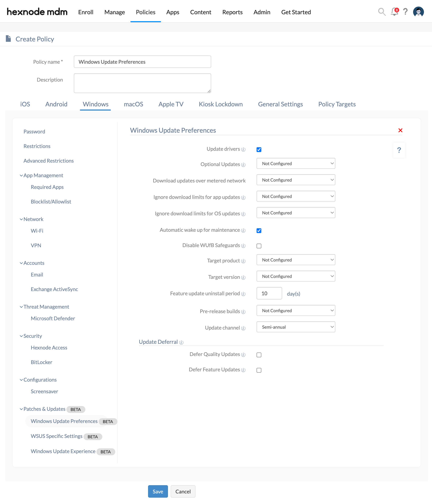432x504 pixels.
Task: Click info icon next to Target version
Action: click(243, 278)
